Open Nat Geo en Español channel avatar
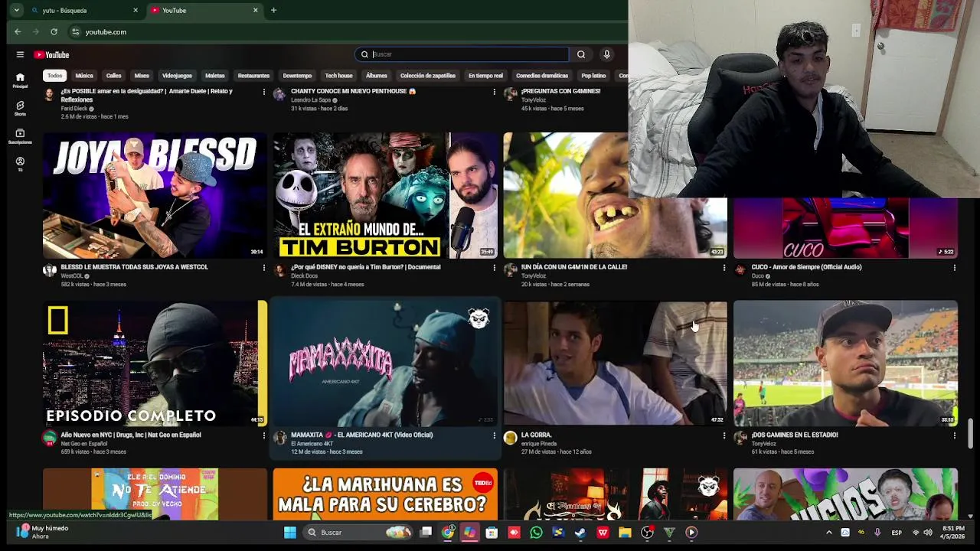Viewport: 980px width, 551px height. [50, 438]
